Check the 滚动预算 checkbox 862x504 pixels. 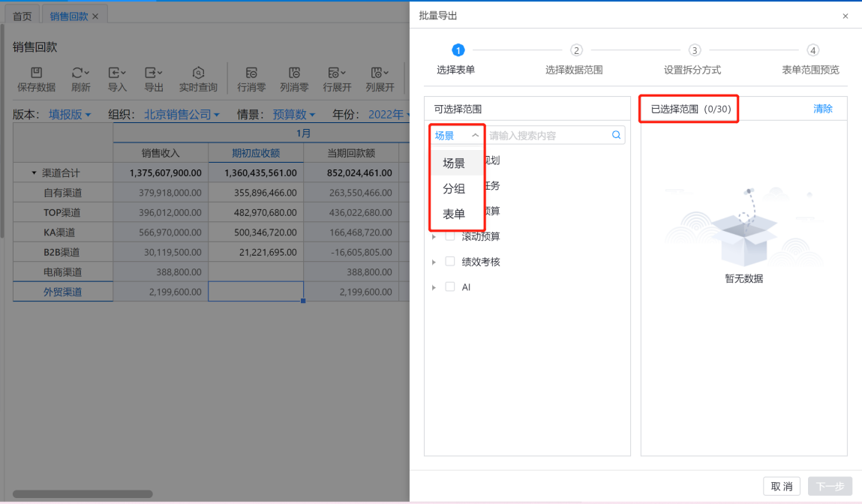(450, 236)
